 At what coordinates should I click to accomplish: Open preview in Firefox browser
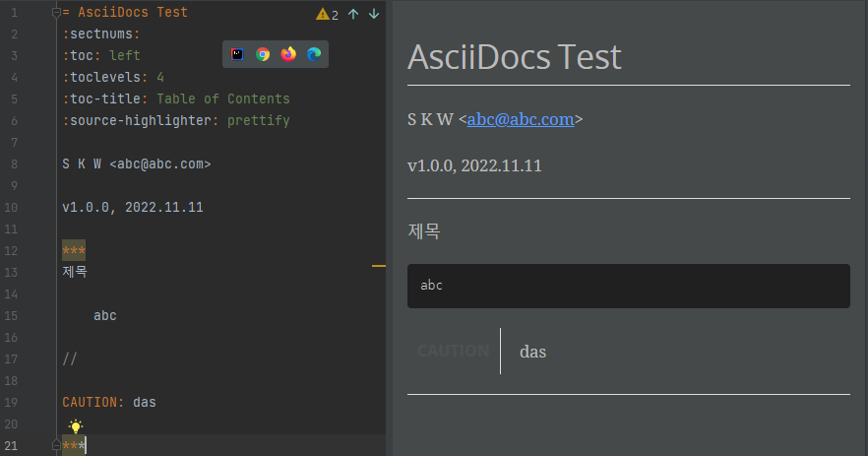point(288,54)
